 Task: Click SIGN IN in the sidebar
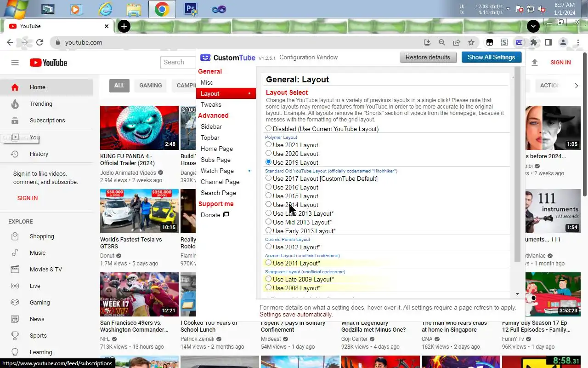coord(28,198)
